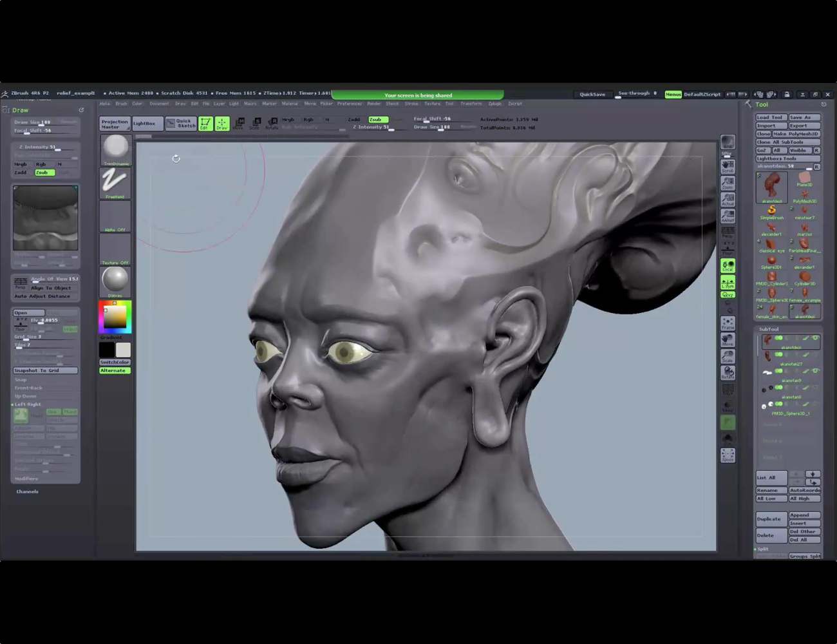Image resolution: width=837 pixels, height=644 pixels.
Task: Open the Zplugin menu
Action: click(494, 104)
